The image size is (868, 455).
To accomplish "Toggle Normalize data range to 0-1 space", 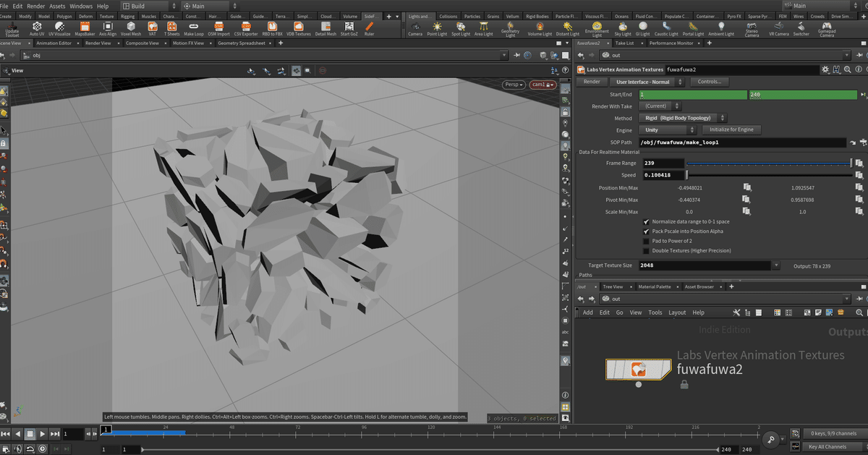I will tap(646, 221).
